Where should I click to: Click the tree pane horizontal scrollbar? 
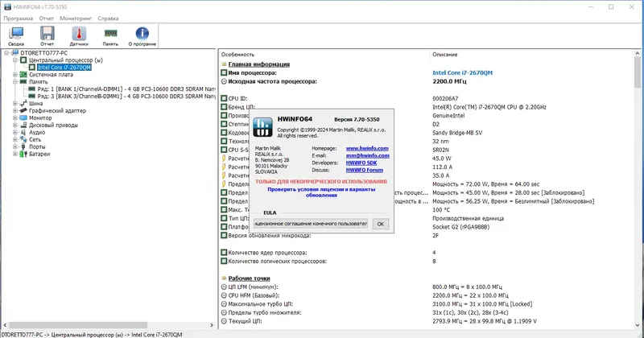pos(77,325)
